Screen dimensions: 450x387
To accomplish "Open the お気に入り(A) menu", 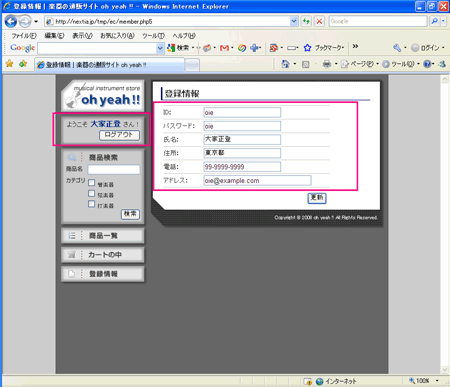I will (x=117, y=36).
